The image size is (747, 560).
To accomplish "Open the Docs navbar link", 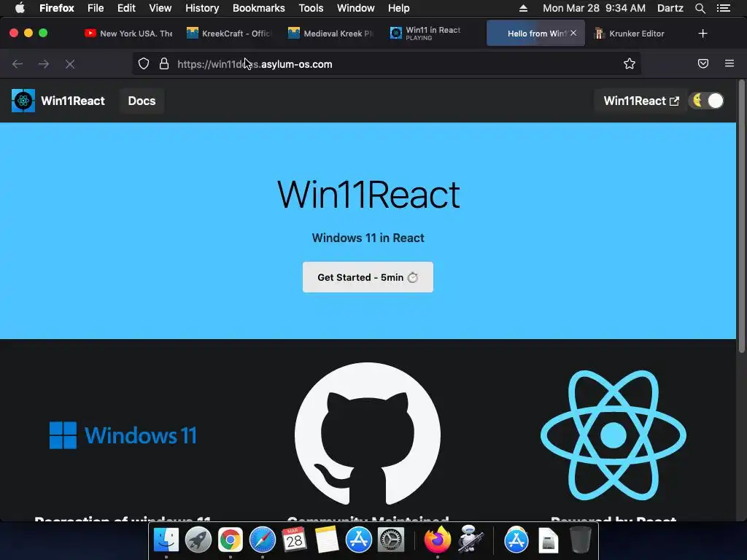I will click(x=142, y=101).
